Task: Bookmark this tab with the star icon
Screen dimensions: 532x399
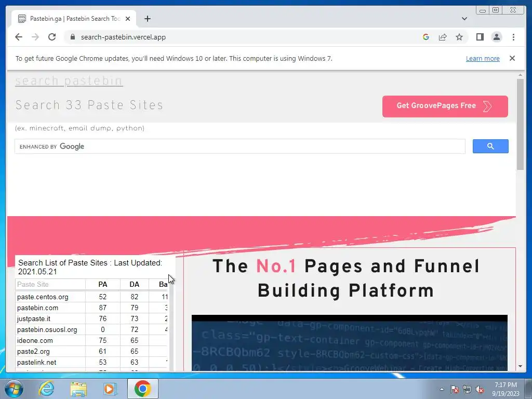Action: click(459, 37)
